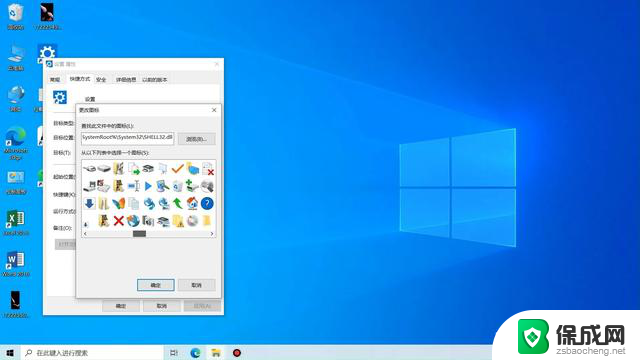Select the blue play arrow icon
The height and width of the screenshot is (360, 640).
[148, 186]
